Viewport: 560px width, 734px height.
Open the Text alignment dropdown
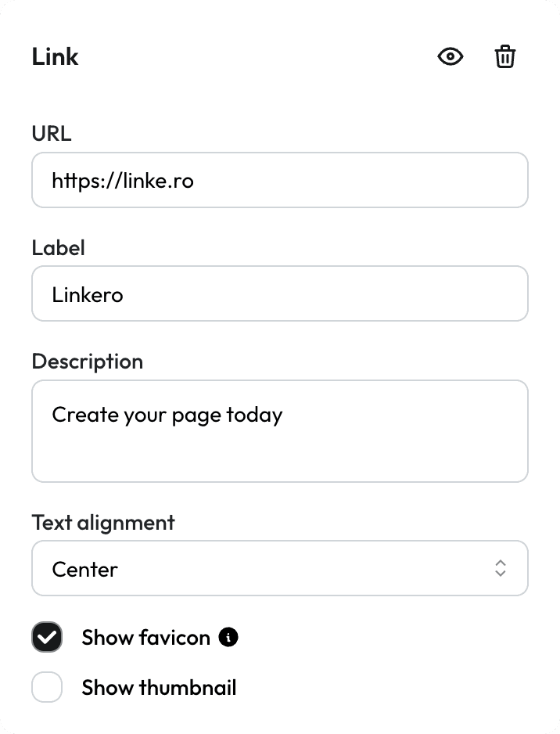(x=279, y=569)
